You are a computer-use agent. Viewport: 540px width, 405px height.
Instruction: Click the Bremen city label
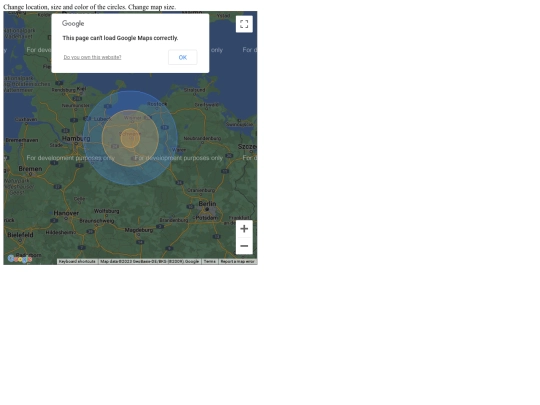tap(30, 169)
